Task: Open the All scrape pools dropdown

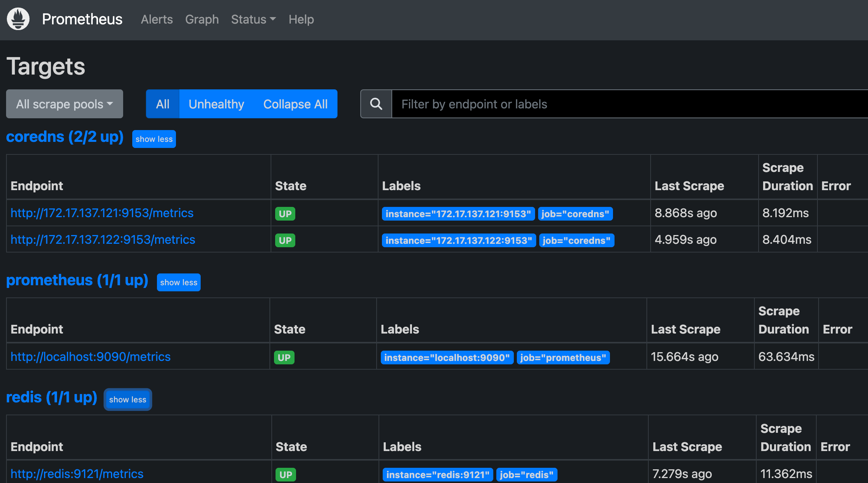Action: pos(65,104)
